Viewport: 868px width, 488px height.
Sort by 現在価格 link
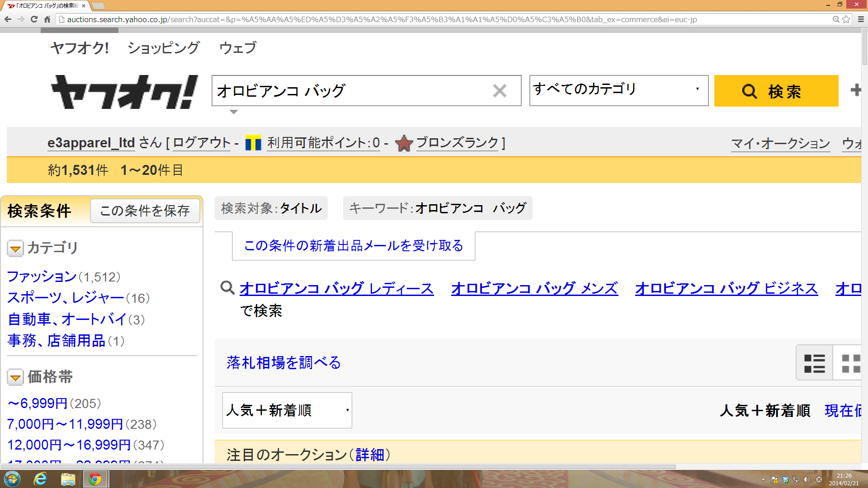(x=843, y=410)
